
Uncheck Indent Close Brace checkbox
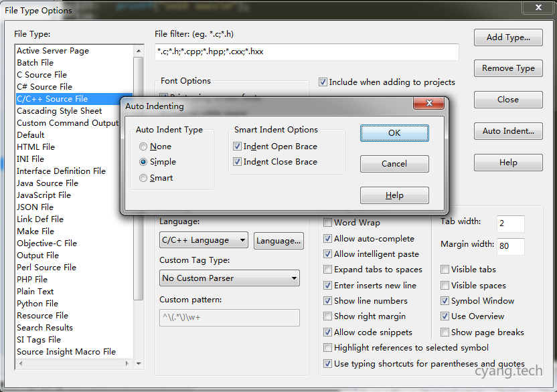[x=237, y=162]
